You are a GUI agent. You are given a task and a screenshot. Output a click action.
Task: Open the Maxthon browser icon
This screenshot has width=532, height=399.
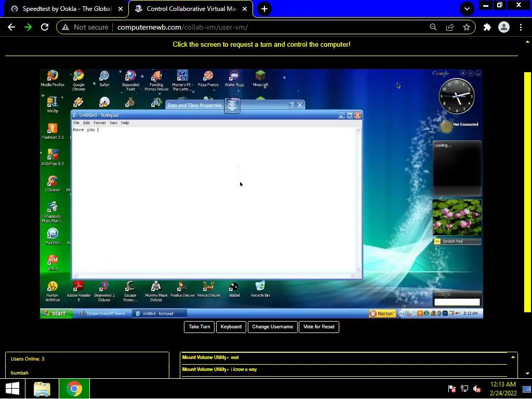click(52, 236)
